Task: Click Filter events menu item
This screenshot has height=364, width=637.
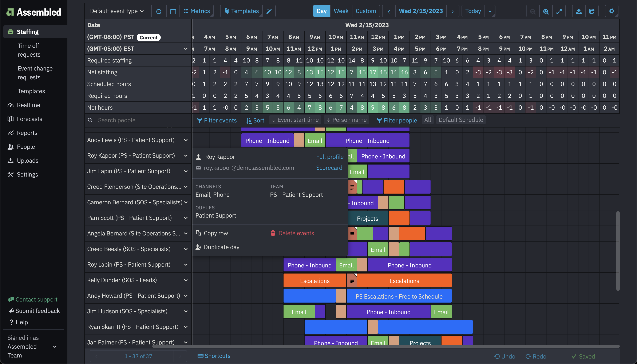Action: tap(217, 120)
